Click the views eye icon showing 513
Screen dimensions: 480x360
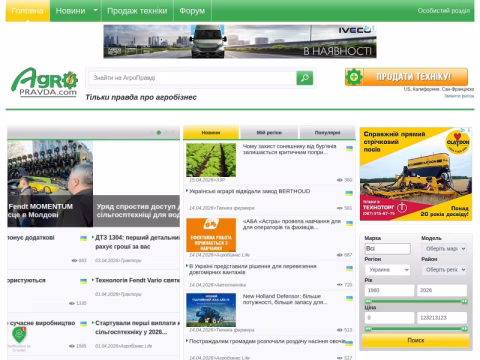tap(339, 330)
